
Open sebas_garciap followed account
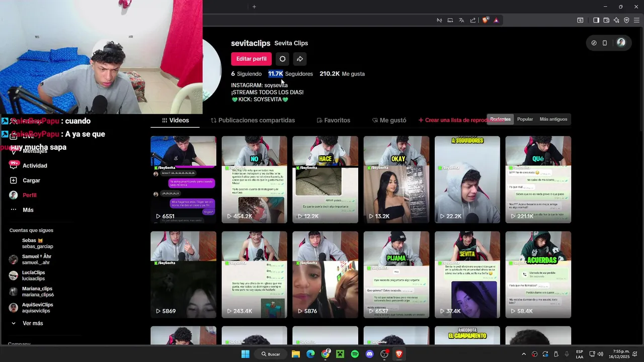tap(37, 243)
